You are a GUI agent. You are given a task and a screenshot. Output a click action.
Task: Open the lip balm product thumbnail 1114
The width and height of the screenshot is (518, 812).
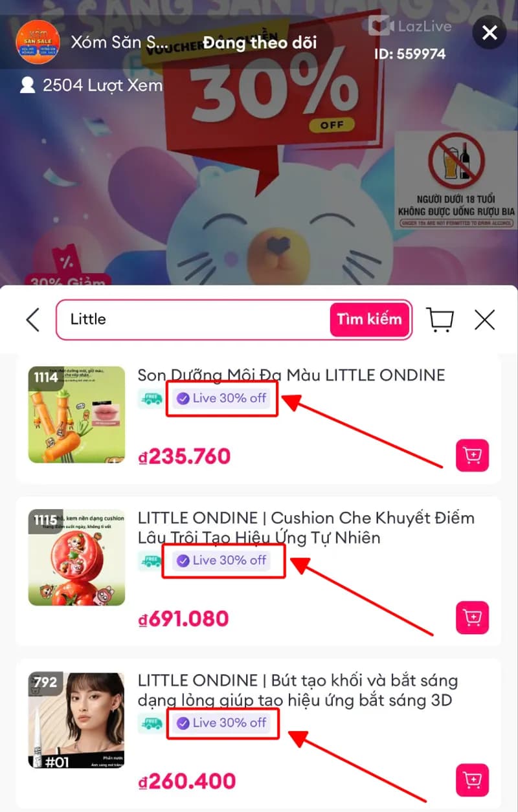coord(77,415)
